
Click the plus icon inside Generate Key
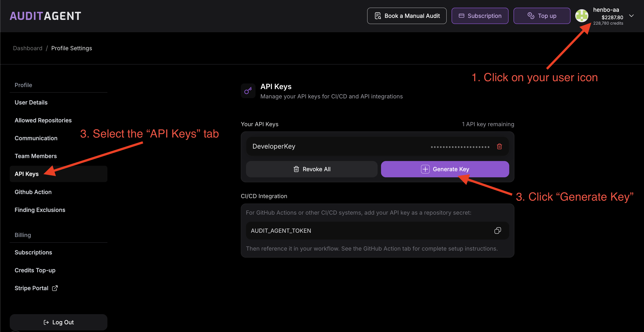click(x=425, y=169)
